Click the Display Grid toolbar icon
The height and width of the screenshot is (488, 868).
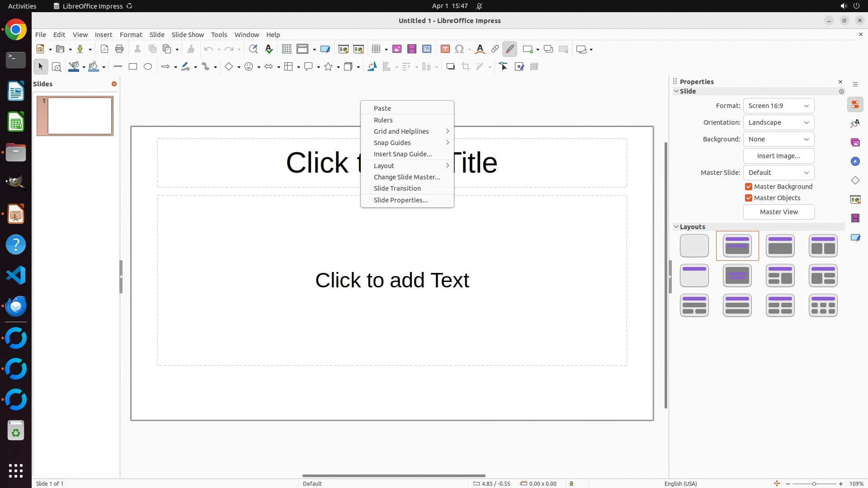coord(286,49)
